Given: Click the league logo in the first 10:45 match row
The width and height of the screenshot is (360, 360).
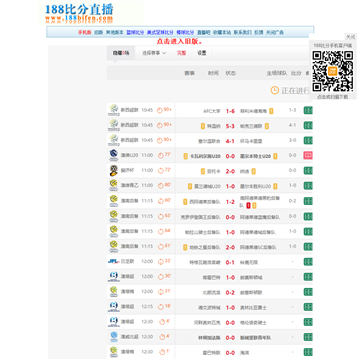Looking at the screenshot, I should coord(113,110).
